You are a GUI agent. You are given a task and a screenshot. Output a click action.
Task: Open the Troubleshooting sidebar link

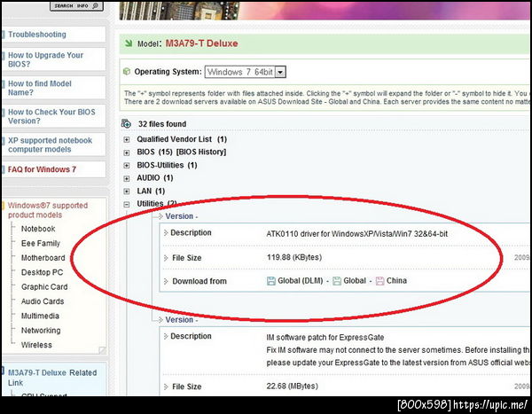37,35
